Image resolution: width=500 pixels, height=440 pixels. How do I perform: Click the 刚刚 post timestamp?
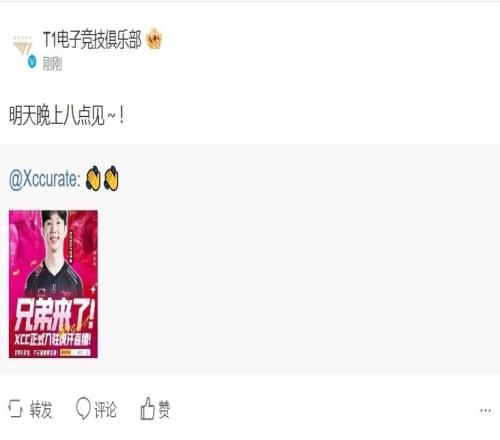[52, 63]
